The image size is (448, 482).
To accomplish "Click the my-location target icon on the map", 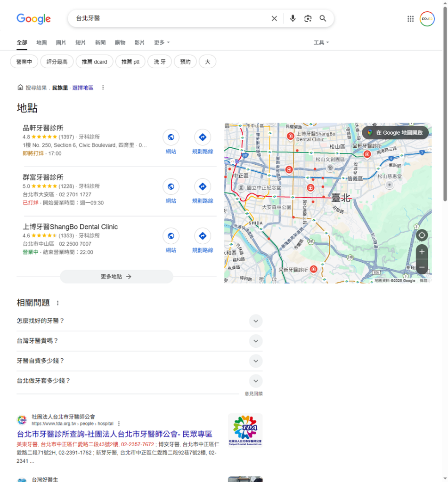I will pos(422,235).
